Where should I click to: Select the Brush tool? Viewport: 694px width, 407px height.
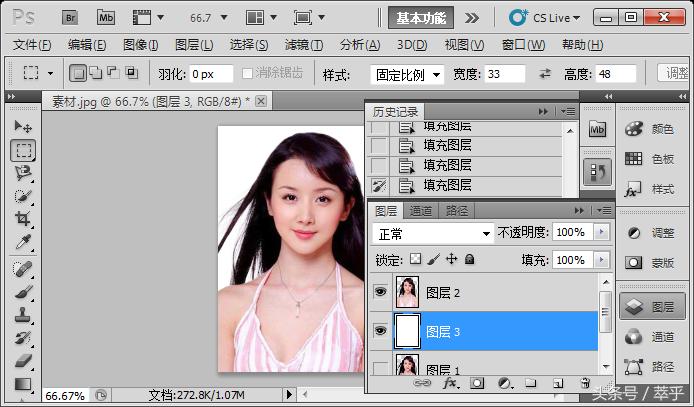[x=23, y=292]
